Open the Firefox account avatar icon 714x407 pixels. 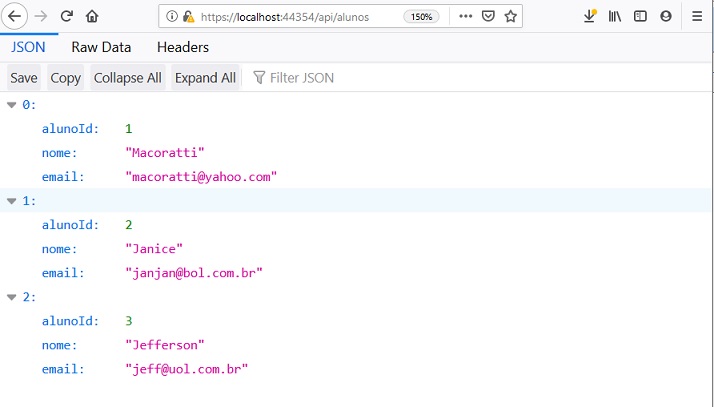coord(666,16)
